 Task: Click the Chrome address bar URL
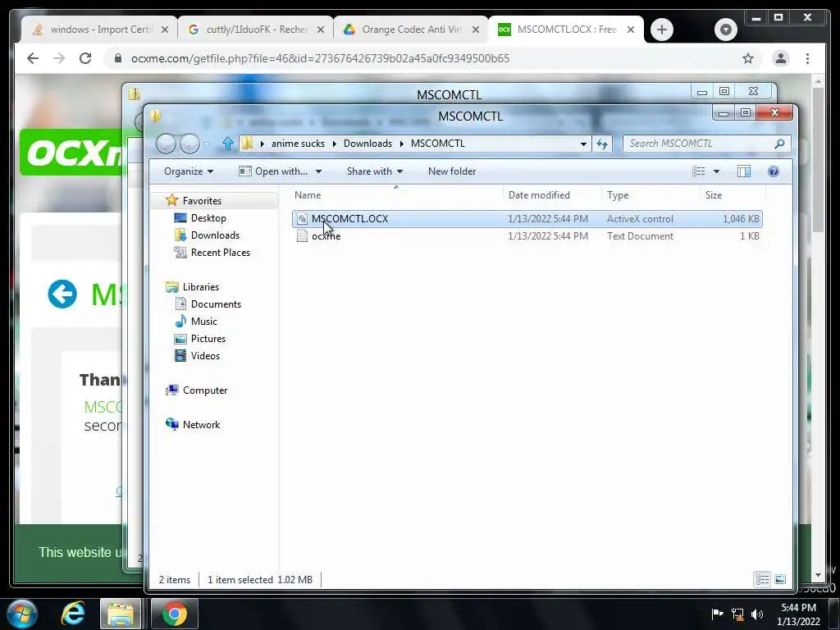pos(321,58)
